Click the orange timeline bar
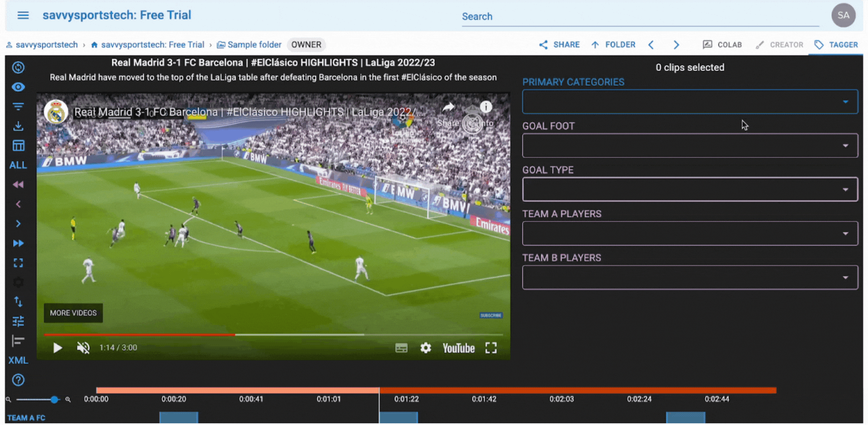The image size is (868, 425). (x=436, y=390)
